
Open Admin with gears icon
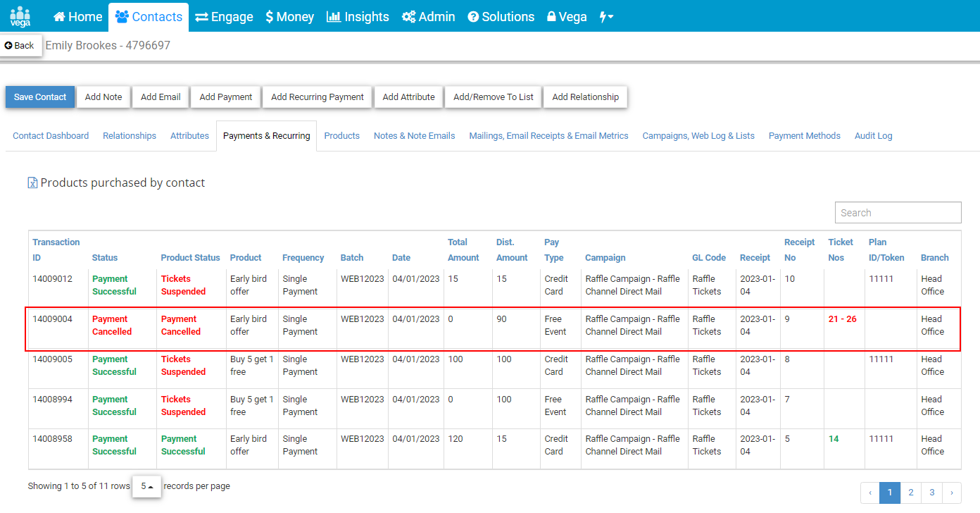[x=428, y=16]
